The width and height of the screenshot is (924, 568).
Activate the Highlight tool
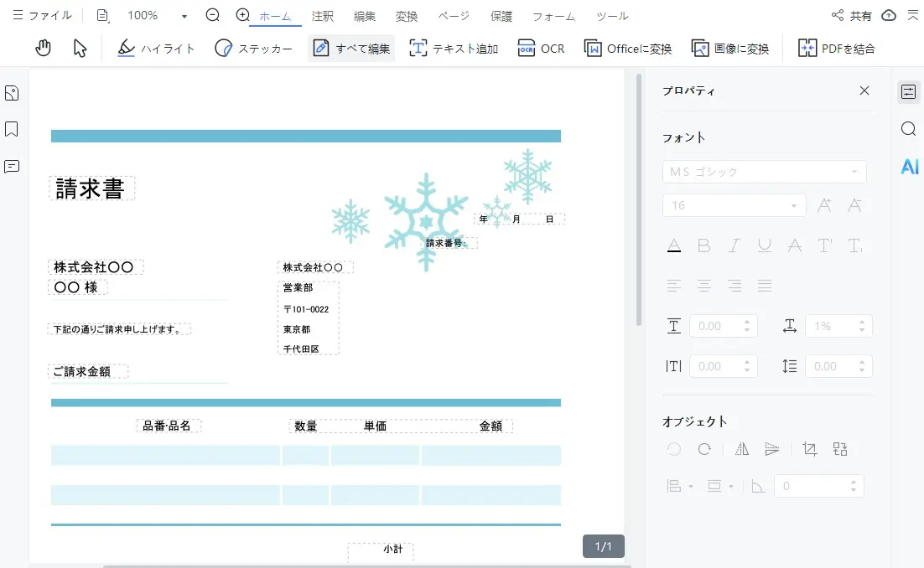click(x=156, y=48)
